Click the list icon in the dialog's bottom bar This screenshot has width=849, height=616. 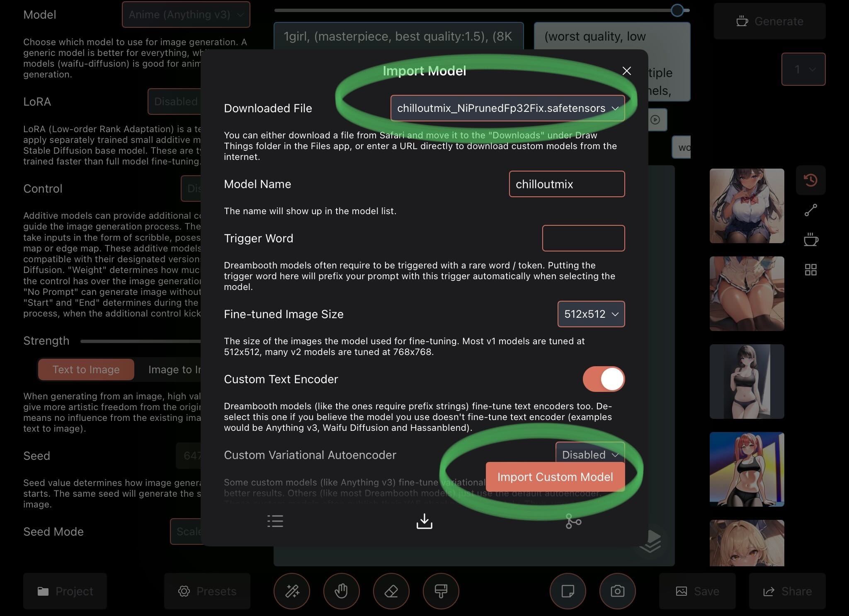[275, 521]
